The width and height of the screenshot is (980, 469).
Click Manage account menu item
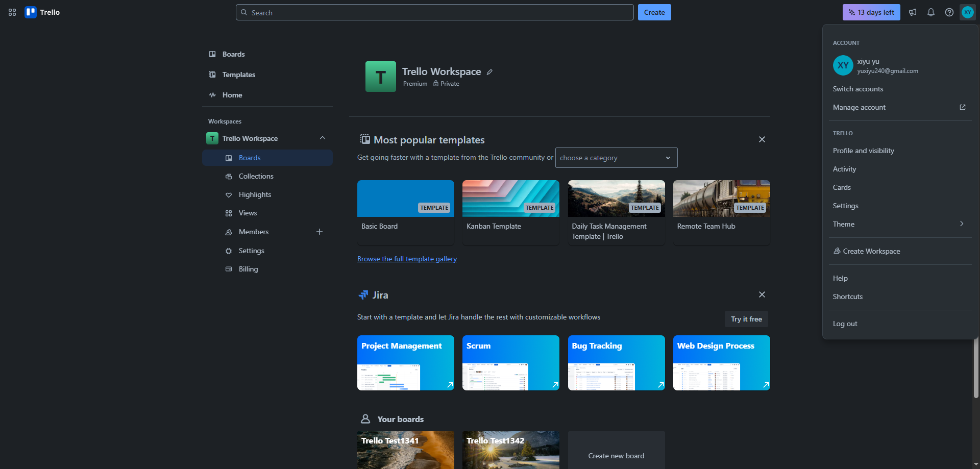click(900, 107)
